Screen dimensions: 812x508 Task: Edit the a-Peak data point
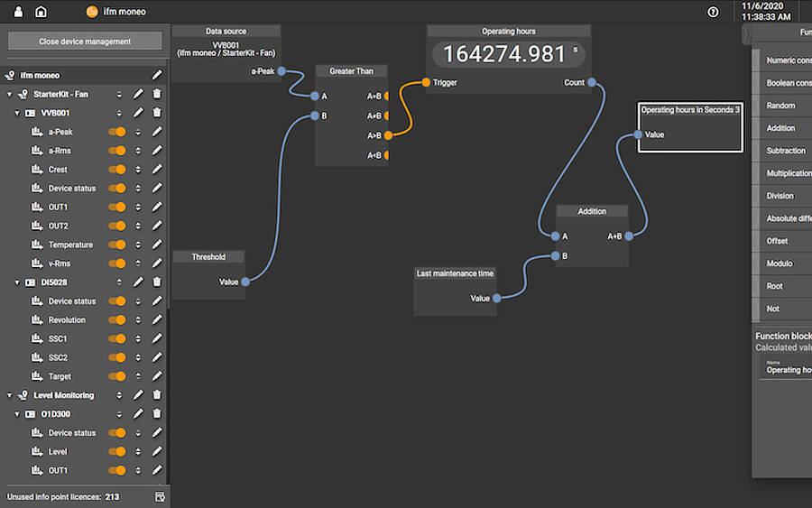click(x=157, y=132)
